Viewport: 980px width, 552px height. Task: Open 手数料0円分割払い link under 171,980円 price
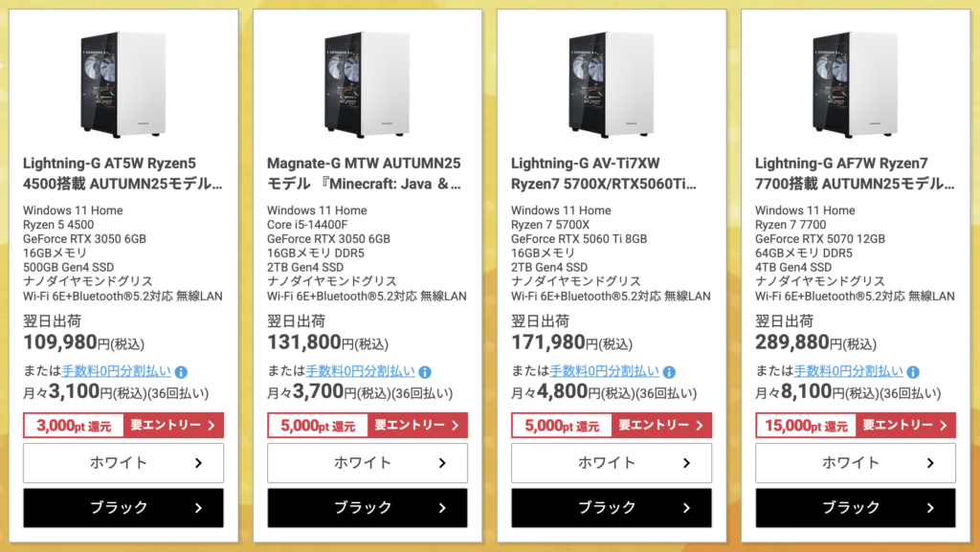click(604, 371)
